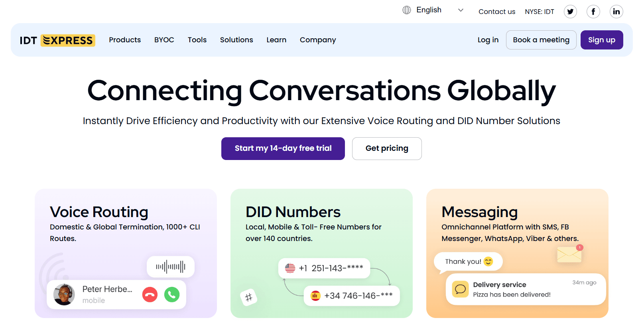Click the Spain flag icon
This screenshot has height=326, width=644.
pyautogui.click(x=315, y=296)
